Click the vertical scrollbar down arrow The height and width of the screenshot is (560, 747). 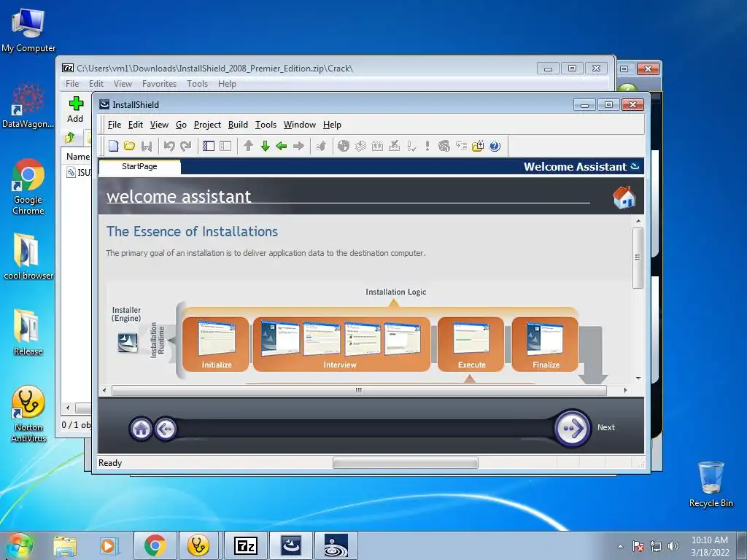[x=638, y=378]
